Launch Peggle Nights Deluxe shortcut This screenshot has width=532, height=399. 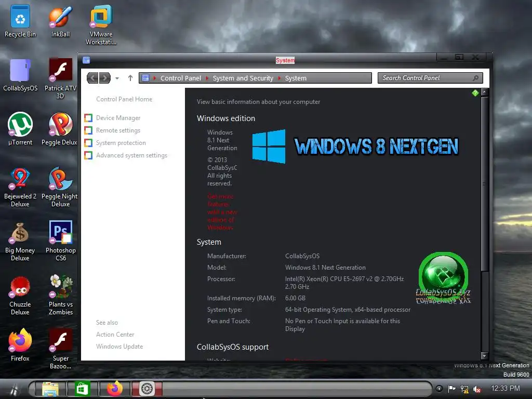(x=60, y=187)
